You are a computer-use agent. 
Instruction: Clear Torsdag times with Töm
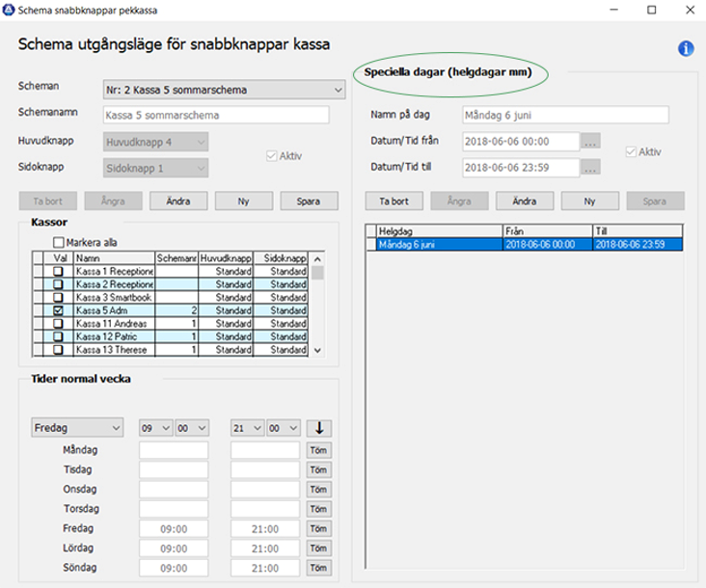click(x=319, y=509)
